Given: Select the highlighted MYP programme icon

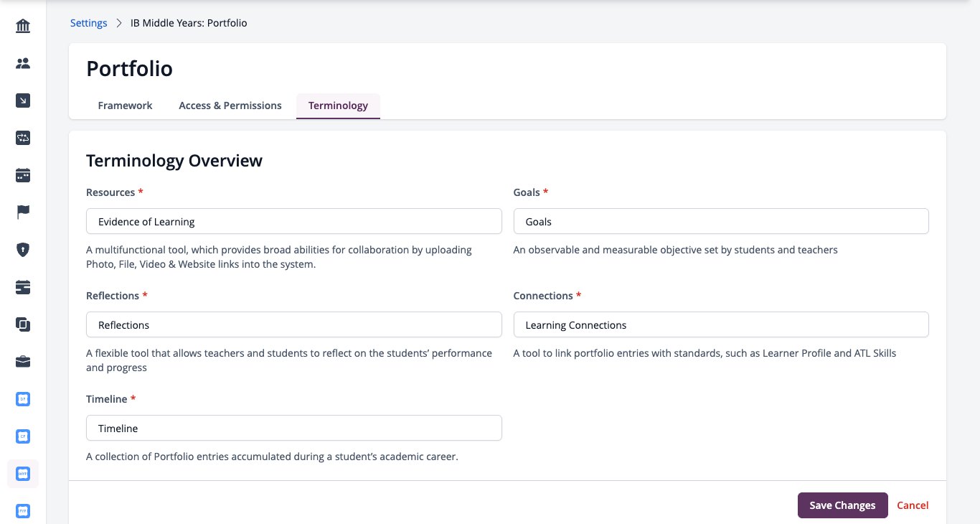Looking at the screenshot, I should [x=23, y=474].
